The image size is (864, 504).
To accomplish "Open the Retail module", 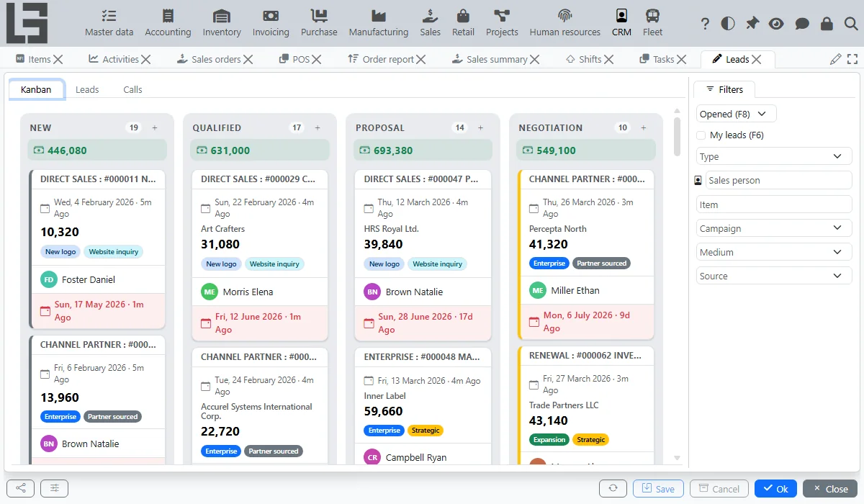I will (x=463, y=23).
